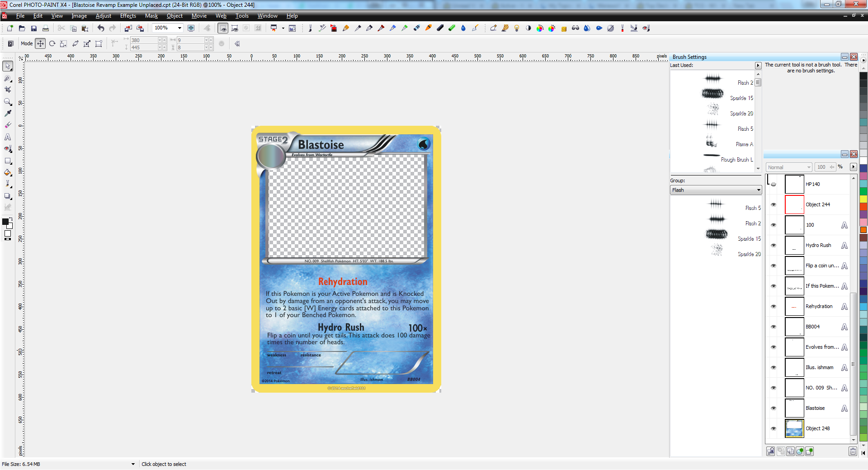Click the light bulb brightness effect icon
The height and width of the screenshot is (470, 868).
517,28
